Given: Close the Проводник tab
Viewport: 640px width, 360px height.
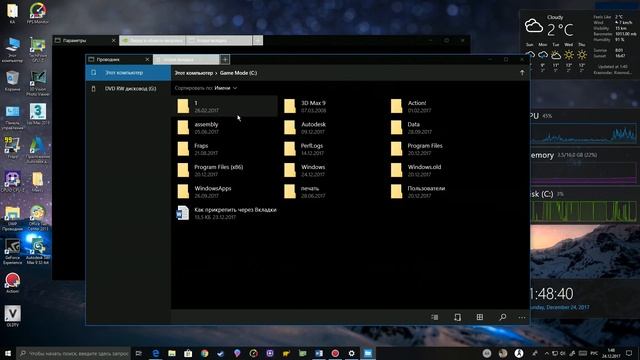Looking at the screenshot, I should [x=147, y=60].
